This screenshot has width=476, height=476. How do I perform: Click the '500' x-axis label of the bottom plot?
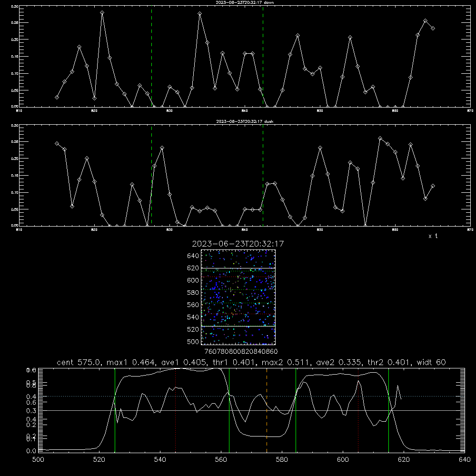tap(38, 460)
